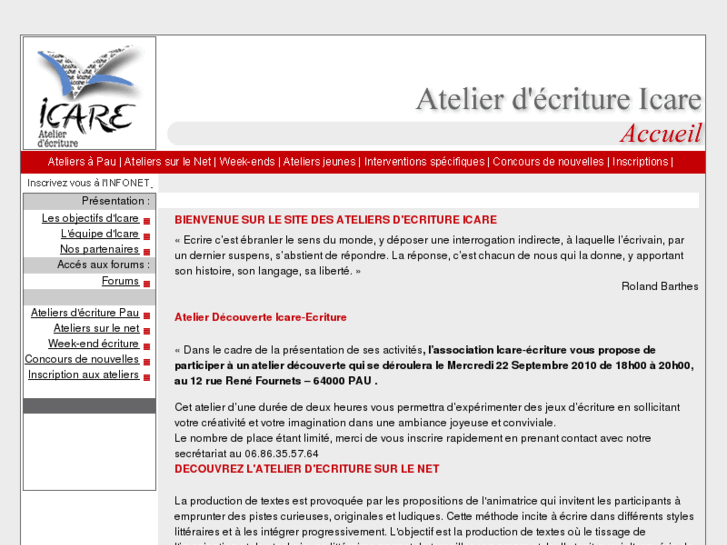Image resolution: width=727 pixels, height=545 pixels.
Task: Open the Week-end écriture sidebar link
Action: tap(94, 344)
